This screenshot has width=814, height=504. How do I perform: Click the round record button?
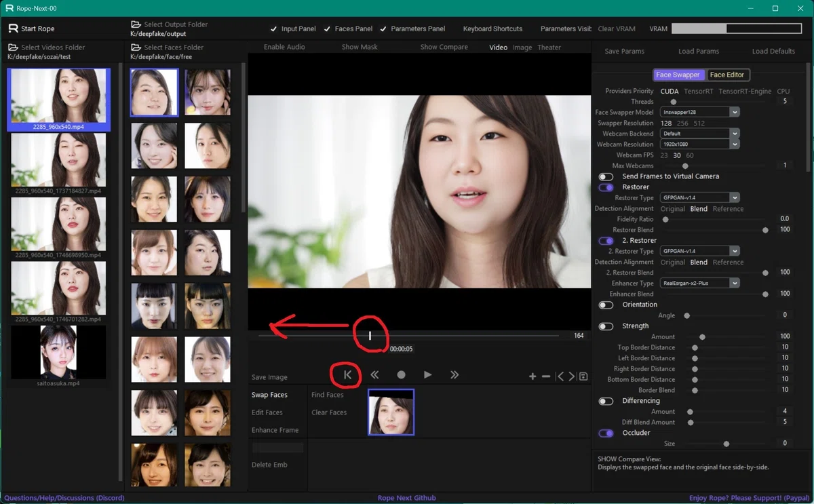coord(401,374)
